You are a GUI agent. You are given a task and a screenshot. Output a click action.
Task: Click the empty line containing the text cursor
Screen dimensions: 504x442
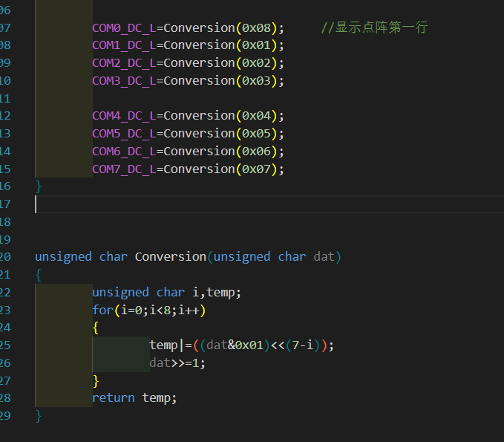[223, 204]
